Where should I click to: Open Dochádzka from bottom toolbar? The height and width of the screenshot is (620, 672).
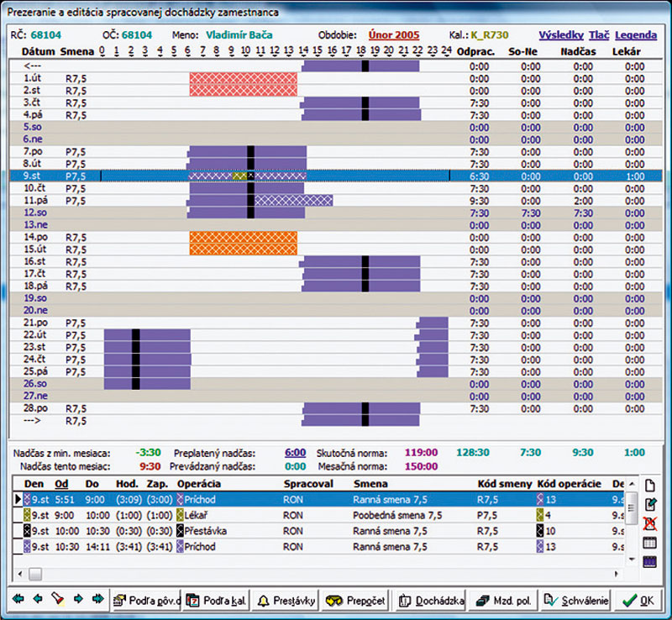(x=430, y=600)
